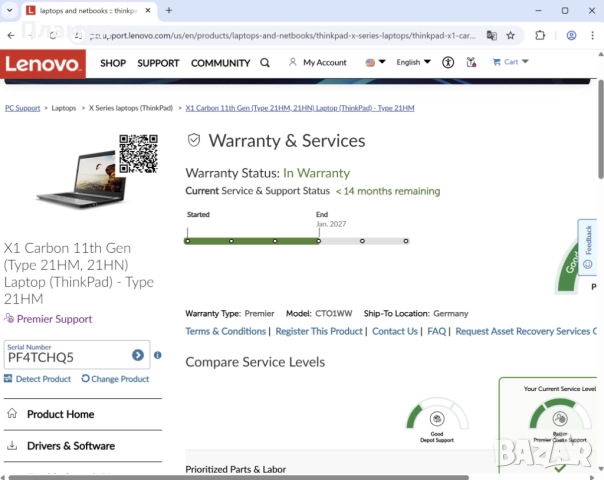Viewport: 604px width, 480px height.
Task: Expand the English language dropdown
Action: pos(413,62)
